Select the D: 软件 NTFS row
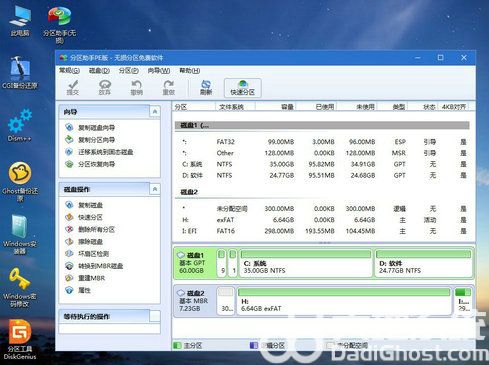The width and height of the screenshot is (489, 365). [322, 175]
